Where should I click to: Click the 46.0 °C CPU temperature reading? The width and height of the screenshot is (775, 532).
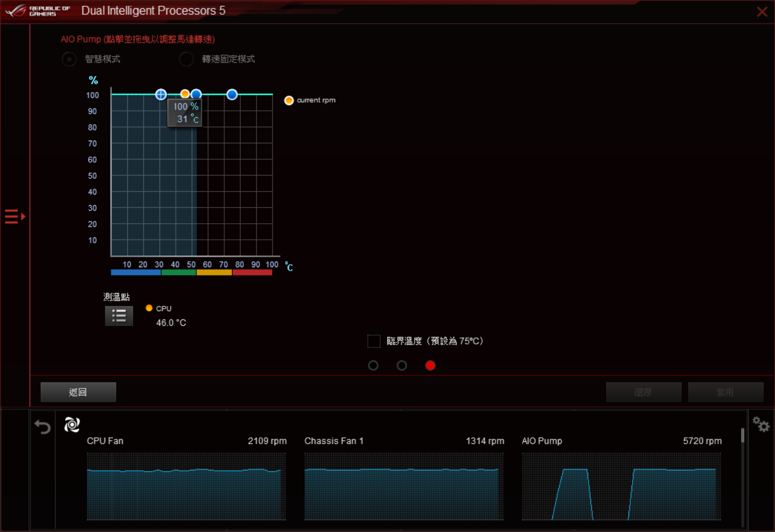171,323
